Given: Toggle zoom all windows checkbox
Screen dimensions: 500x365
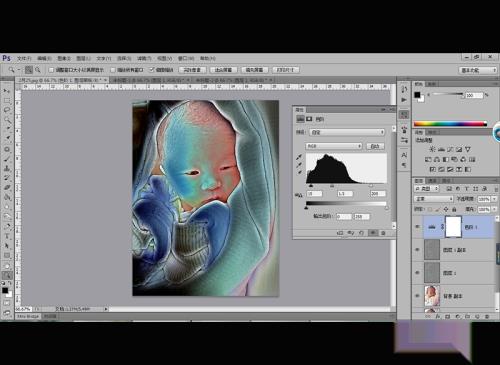Looking at the screenshot, I should (x=113, y=70).
